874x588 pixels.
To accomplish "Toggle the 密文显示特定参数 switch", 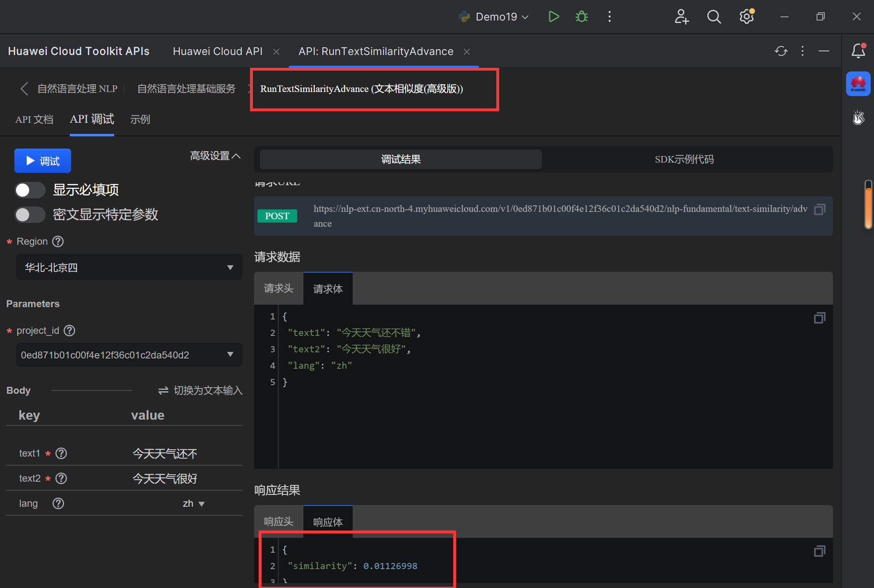I will pos(30,214).
